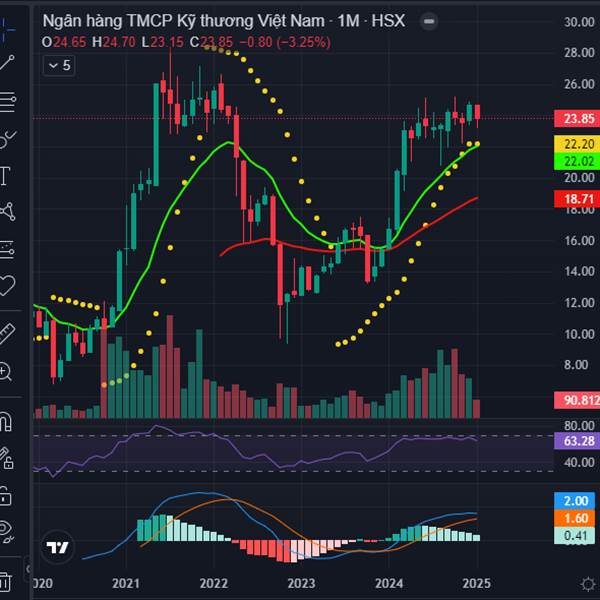The image size is (600, 600).
Task: Toggle stay in drawing mode
Action: click(7, 458)
